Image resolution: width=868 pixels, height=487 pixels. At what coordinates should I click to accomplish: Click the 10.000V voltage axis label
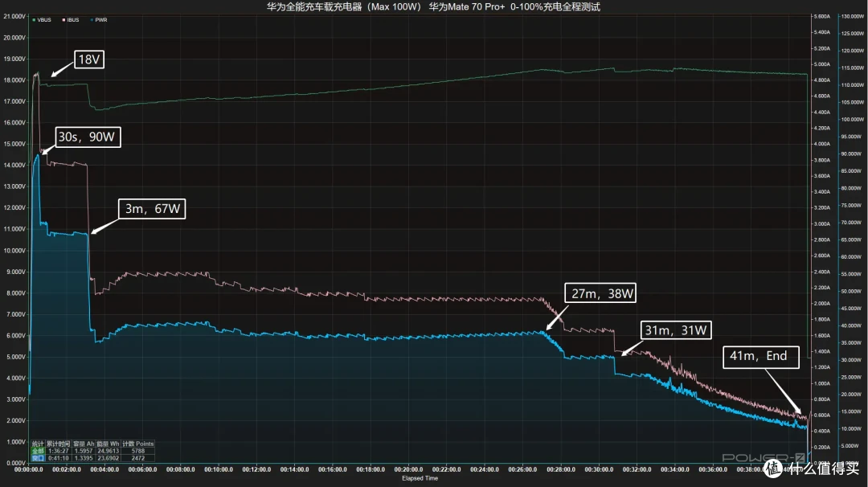(x=14, y=251)
